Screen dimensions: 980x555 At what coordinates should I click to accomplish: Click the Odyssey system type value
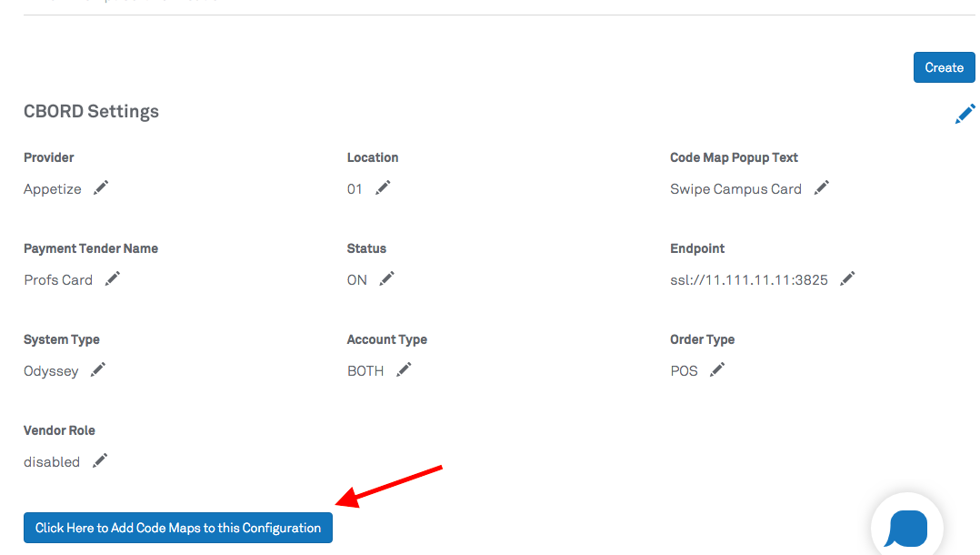tap(51, 371)
